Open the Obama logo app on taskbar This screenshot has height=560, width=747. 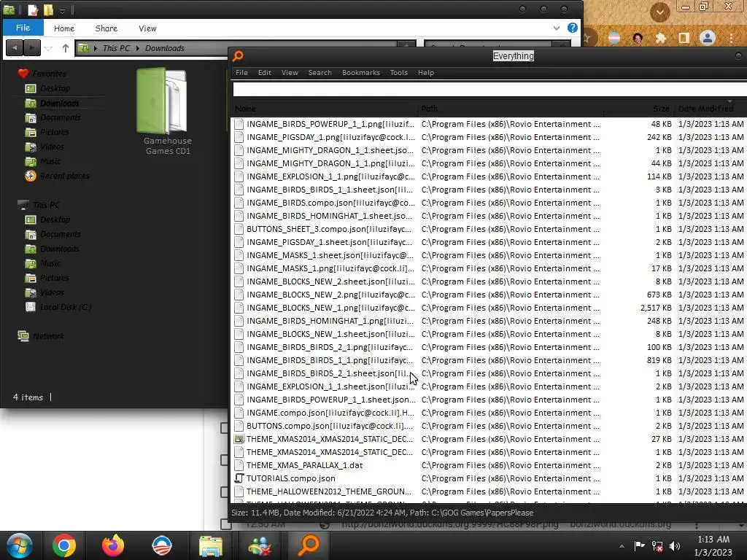point(161,545)
